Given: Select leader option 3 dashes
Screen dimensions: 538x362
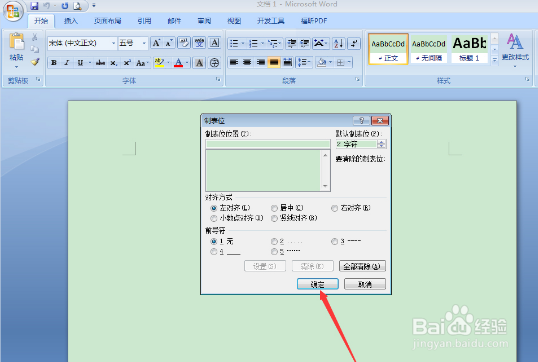Looking at the screenshot, I should (335, 242).
